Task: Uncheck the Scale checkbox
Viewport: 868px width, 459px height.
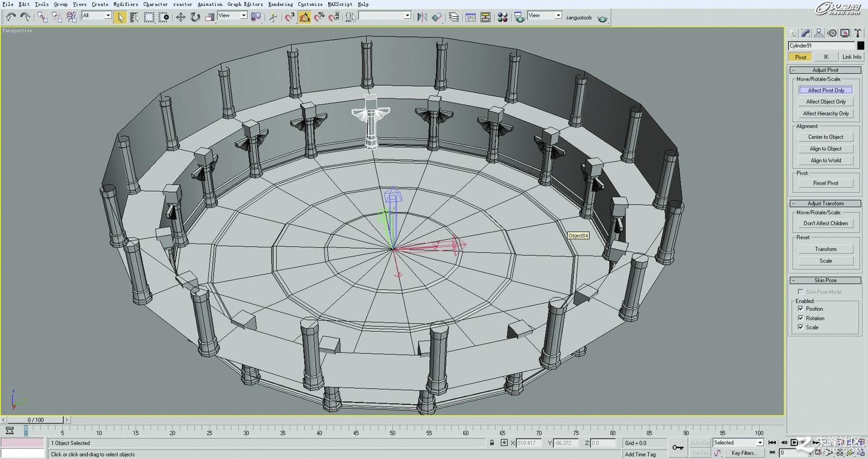Action: [x=801, y=327]
